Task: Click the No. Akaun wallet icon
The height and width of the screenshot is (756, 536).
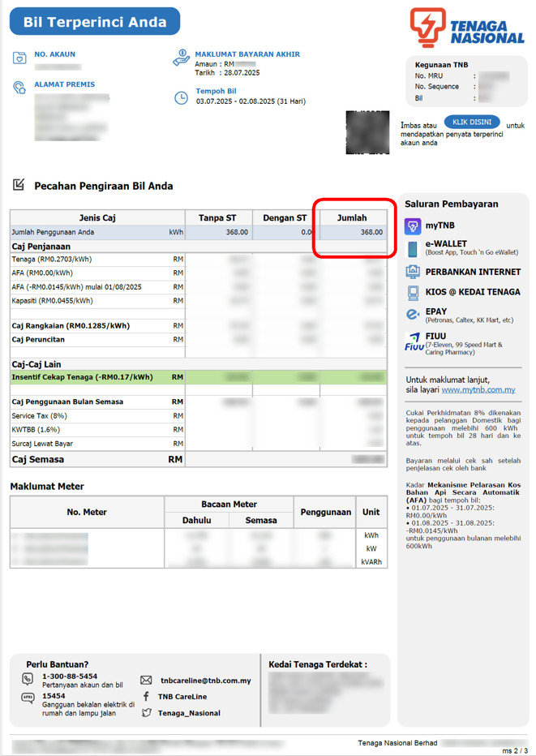Action: (x=19, y=58)
